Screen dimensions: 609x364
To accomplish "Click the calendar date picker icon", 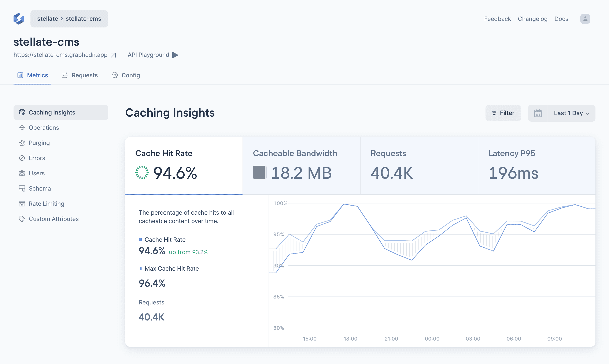I will [x=538, y=113].
